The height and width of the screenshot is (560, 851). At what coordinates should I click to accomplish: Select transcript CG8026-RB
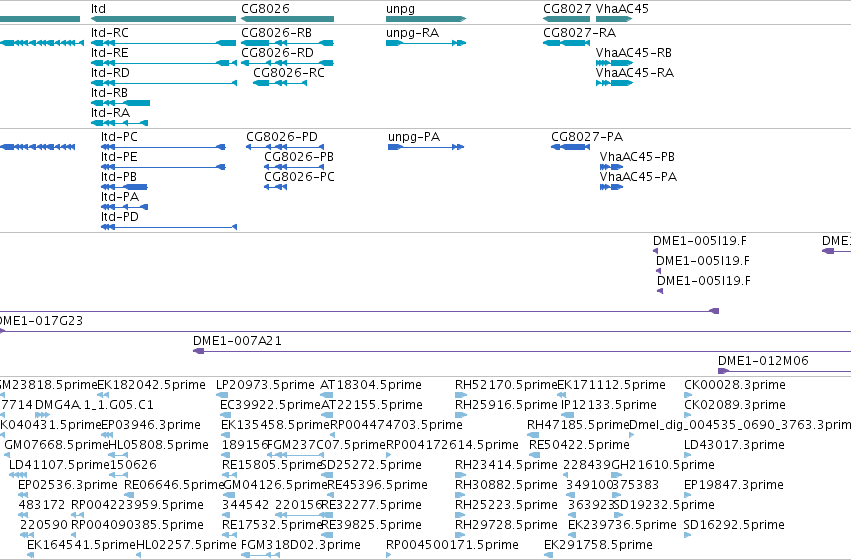coord(277,33)
